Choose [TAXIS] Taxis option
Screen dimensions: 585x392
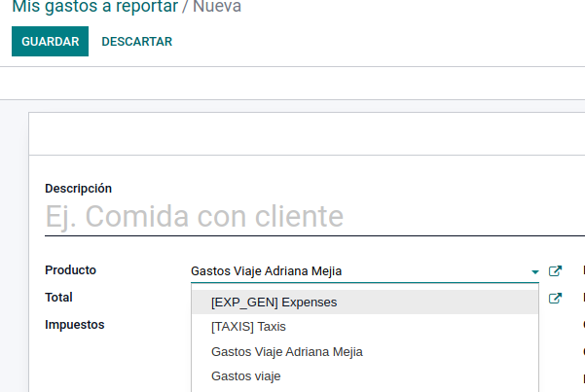coord(248,327)
